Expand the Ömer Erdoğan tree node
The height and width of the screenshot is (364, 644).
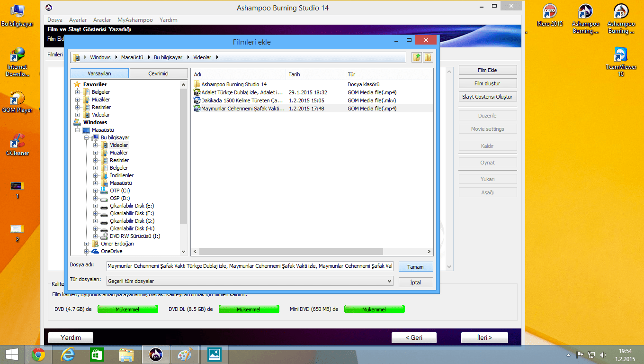[87, 244]
